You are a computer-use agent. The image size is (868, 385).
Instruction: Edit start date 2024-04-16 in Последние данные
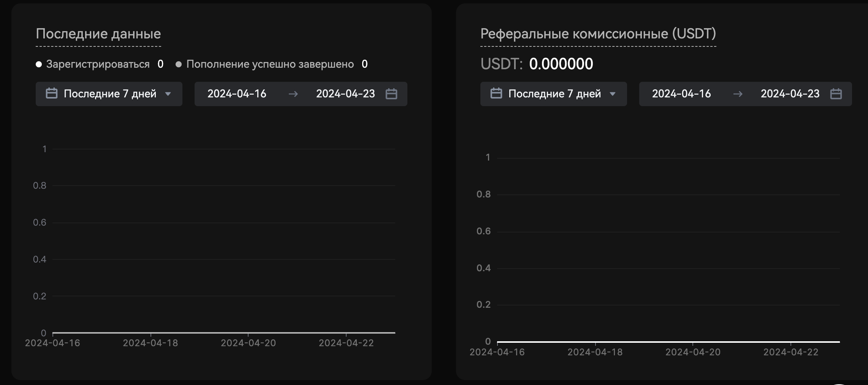237,94
